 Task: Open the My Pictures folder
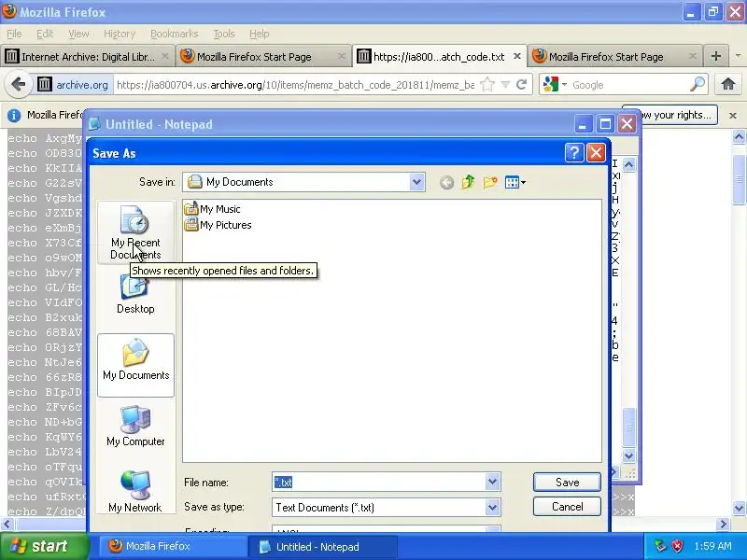coord(218,225)
